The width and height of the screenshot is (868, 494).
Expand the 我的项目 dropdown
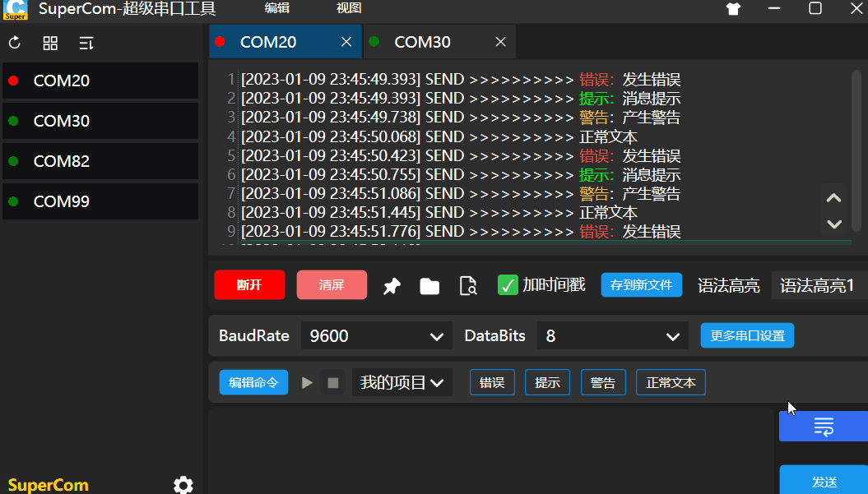point(402,382)
